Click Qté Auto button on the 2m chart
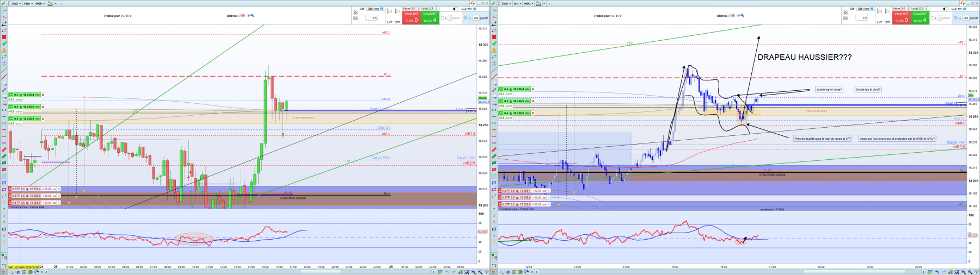Screen dimensions: 980x275 pos(866,9)
